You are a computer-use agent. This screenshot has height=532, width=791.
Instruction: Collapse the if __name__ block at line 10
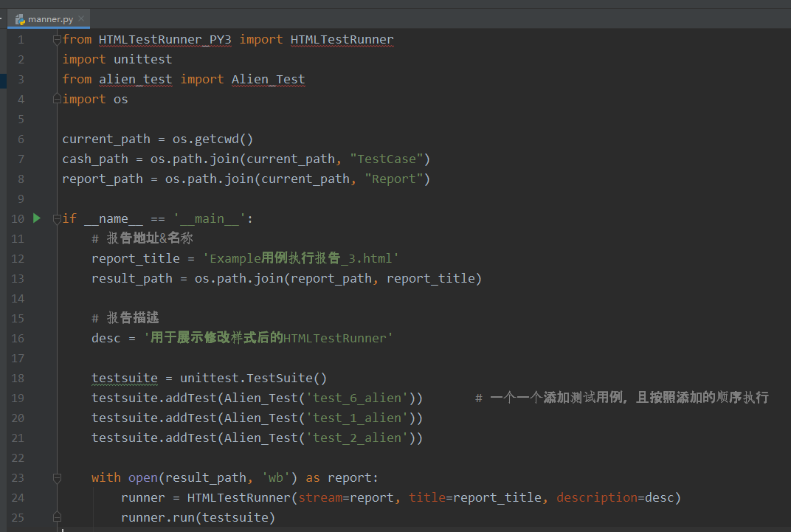(57, 219)
